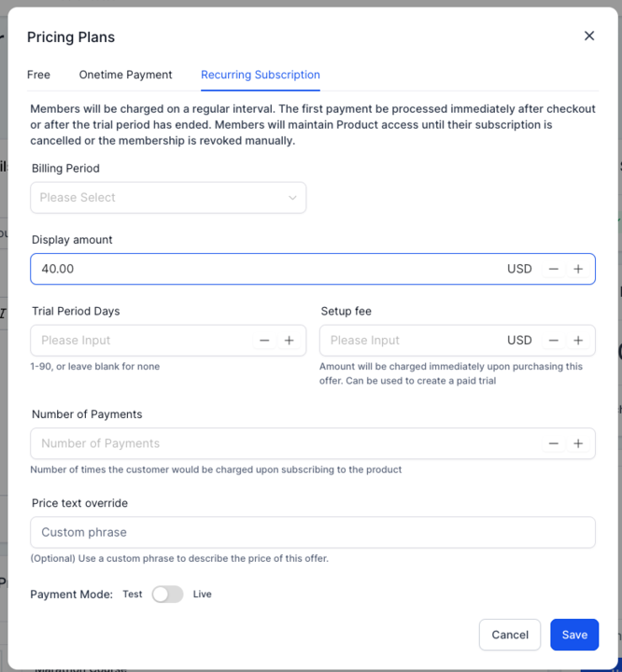
Task: Toggle Payment Mode to Live
Action: pos(168,595)
